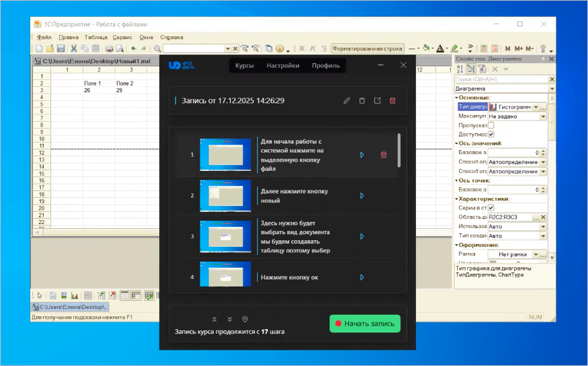Click the first Базовое з value stepper
Screen dimensions: 588x366
543,153
